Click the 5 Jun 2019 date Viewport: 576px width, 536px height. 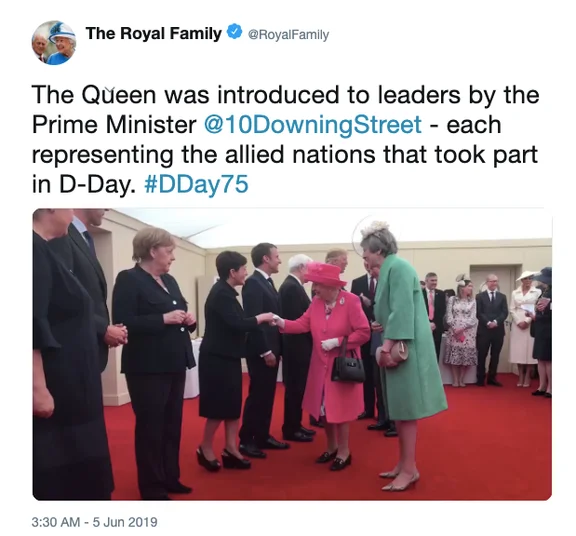125,522
